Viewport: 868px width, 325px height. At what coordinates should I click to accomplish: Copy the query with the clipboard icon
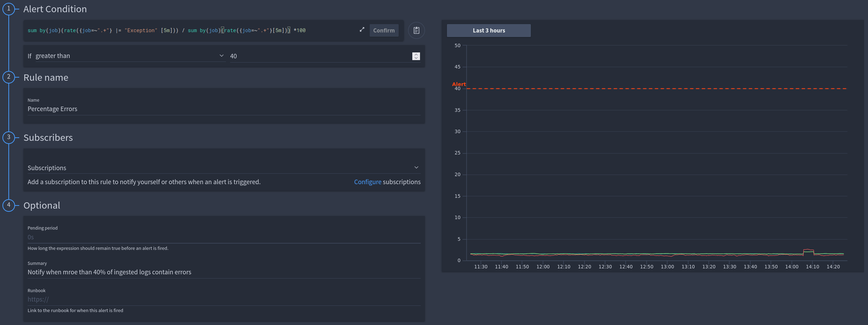click(416, 30)
